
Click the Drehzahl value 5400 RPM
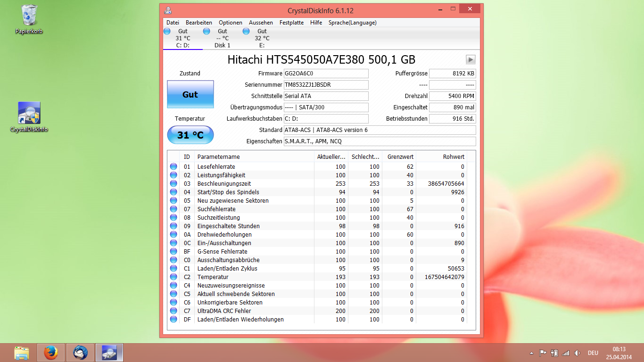pos(453,96)
